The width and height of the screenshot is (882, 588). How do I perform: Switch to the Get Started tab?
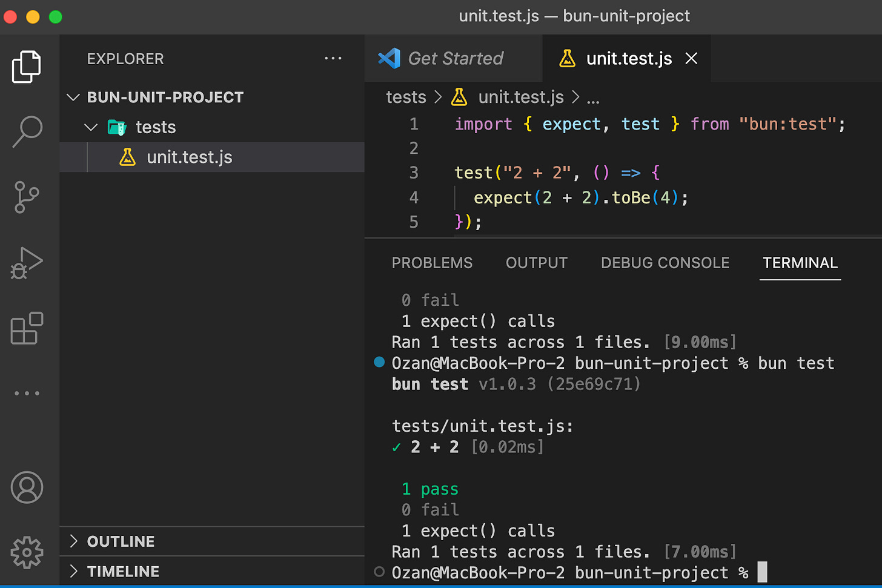454,58
